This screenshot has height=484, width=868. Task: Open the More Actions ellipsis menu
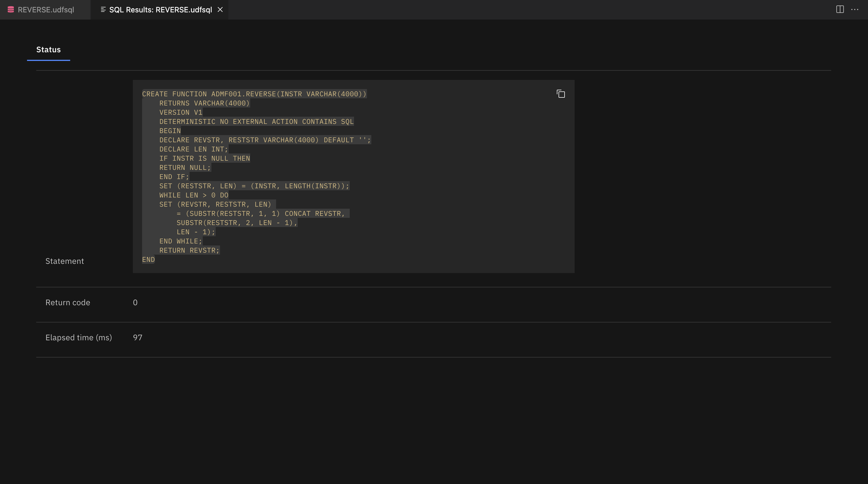coord(855,9)
